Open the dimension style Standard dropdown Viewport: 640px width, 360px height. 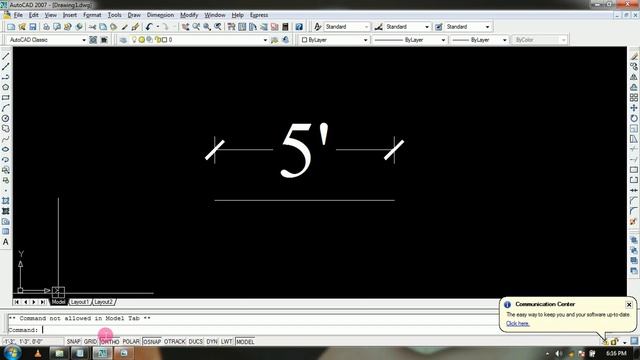point(427,27)
